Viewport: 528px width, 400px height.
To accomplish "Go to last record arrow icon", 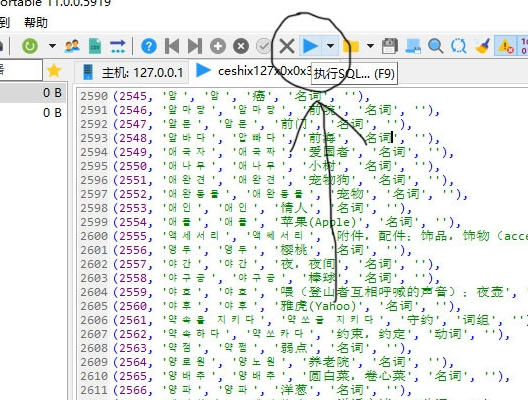I will coord(195,46).
